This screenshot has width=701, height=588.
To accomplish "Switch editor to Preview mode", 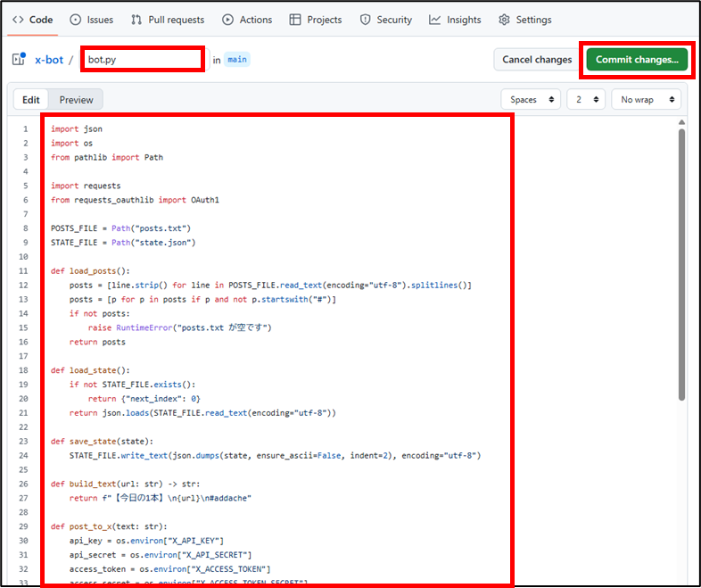I will pyautogui.click(x=76, y=100).
